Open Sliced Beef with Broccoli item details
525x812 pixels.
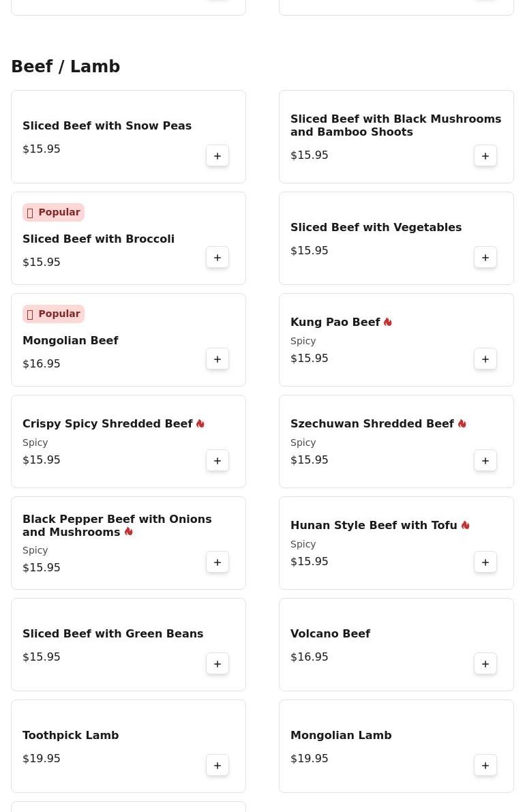(98, 239)
